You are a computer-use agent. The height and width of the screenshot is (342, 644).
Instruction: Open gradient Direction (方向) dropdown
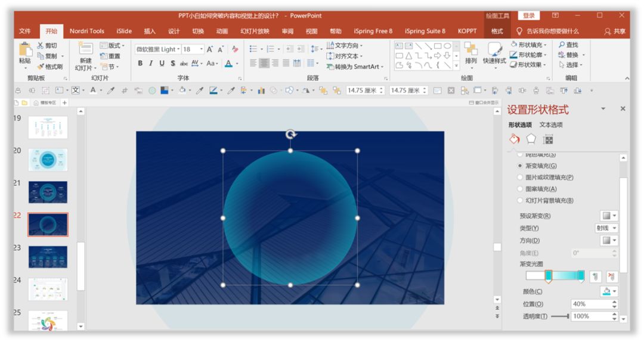pyautogui.click(x=609, y=240)
